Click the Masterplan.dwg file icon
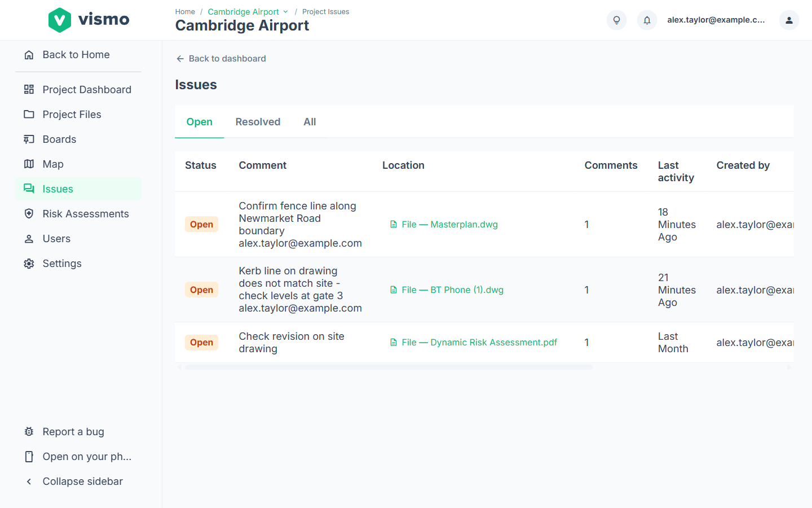This screenshot has height=508, width=812. click(394, 225)
